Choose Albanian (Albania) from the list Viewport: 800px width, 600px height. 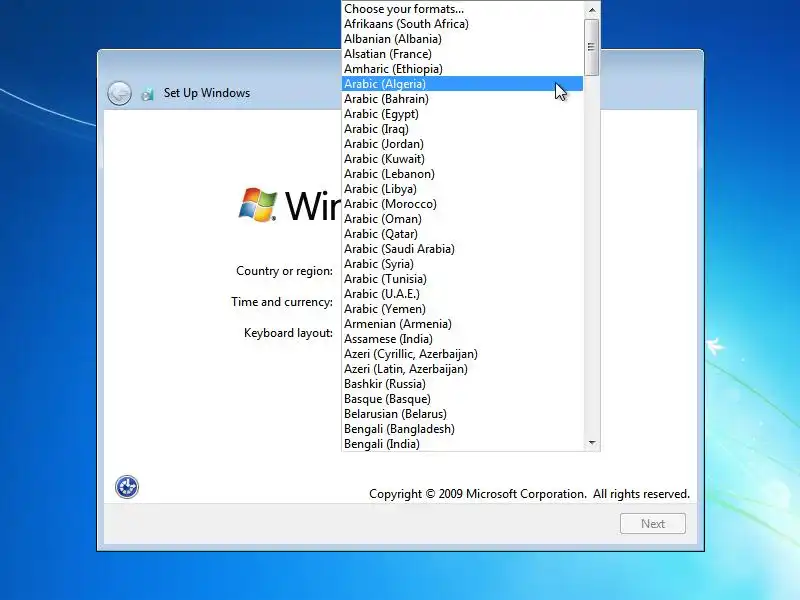[462, 39]
